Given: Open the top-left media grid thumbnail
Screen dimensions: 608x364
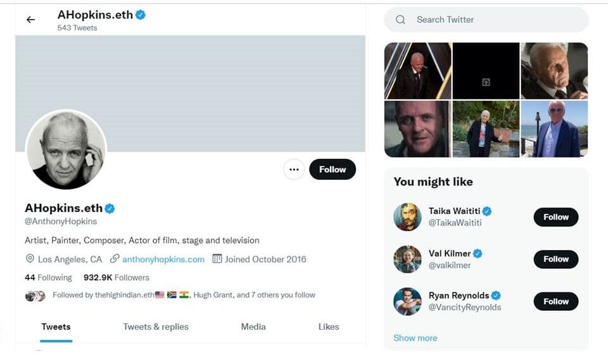Looking at the screenshot, I should pos(418,71).
